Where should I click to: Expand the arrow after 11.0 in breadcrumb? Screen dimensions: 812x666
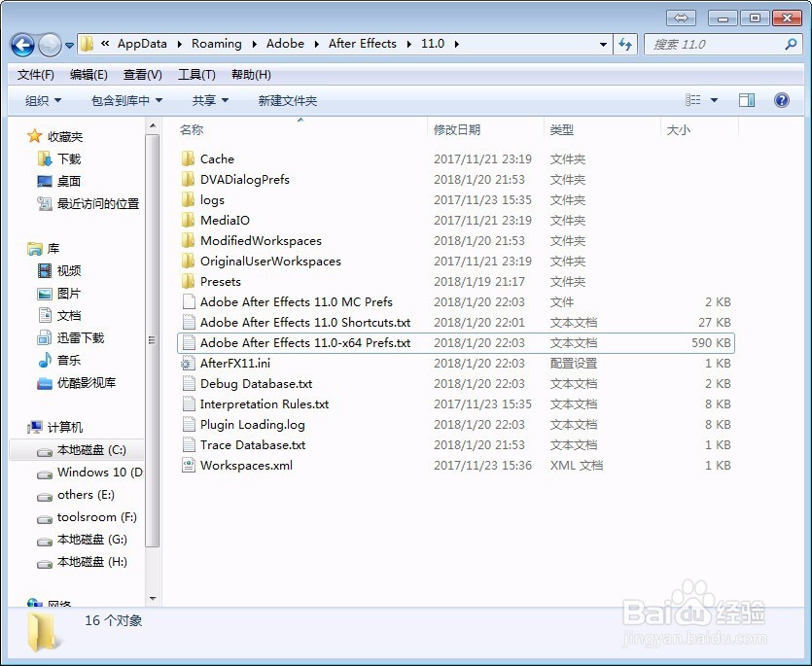pyautogui.click(x=457, y=44)
